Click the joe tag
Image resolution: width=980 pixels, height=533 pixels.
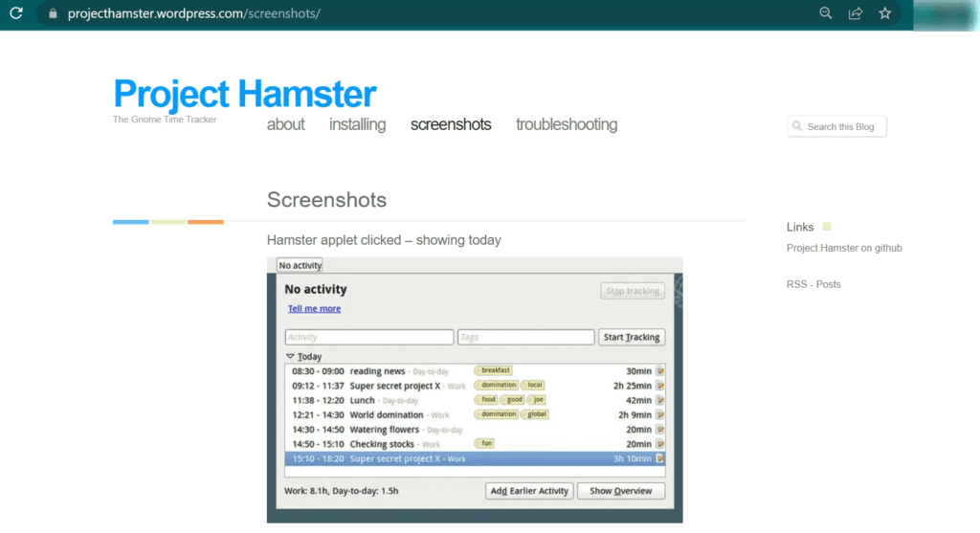pyautogui.click(x=536, y=399)
